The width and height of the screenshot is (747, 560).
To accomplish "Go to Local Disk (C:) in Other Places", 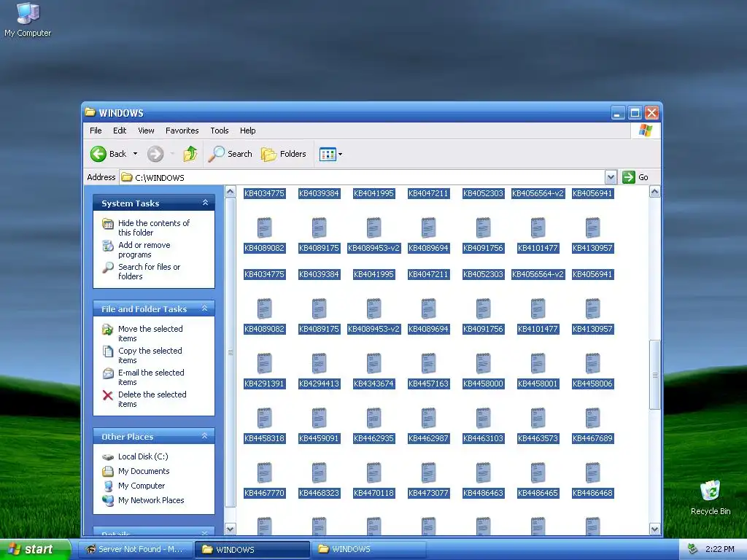I will coord(143,456).
